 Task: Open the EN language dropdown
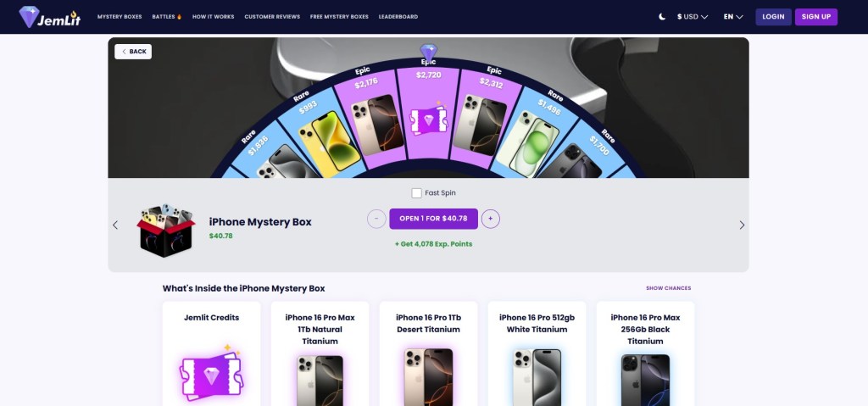pyautogui.click(x=733, y=17)
